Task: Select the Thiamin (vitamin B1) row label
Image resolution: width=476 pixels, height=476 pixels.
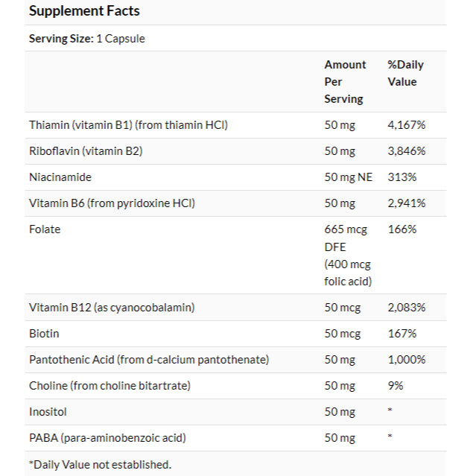Action: tap(128, 125)
